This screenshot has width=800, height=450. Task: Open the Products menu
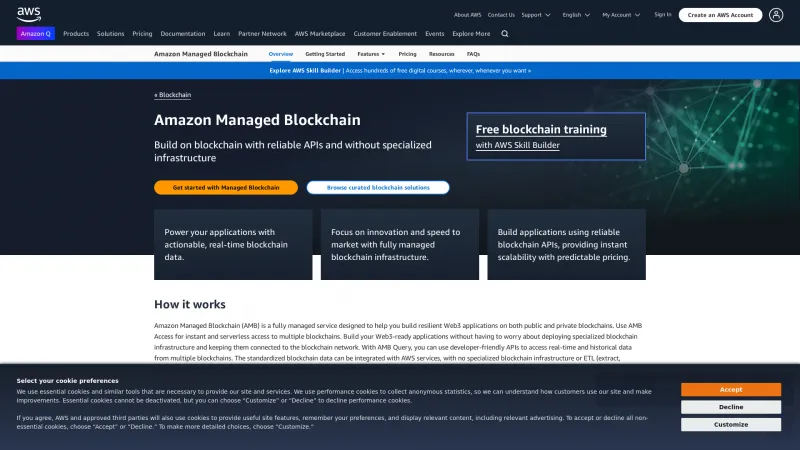(x=76, y=34)
